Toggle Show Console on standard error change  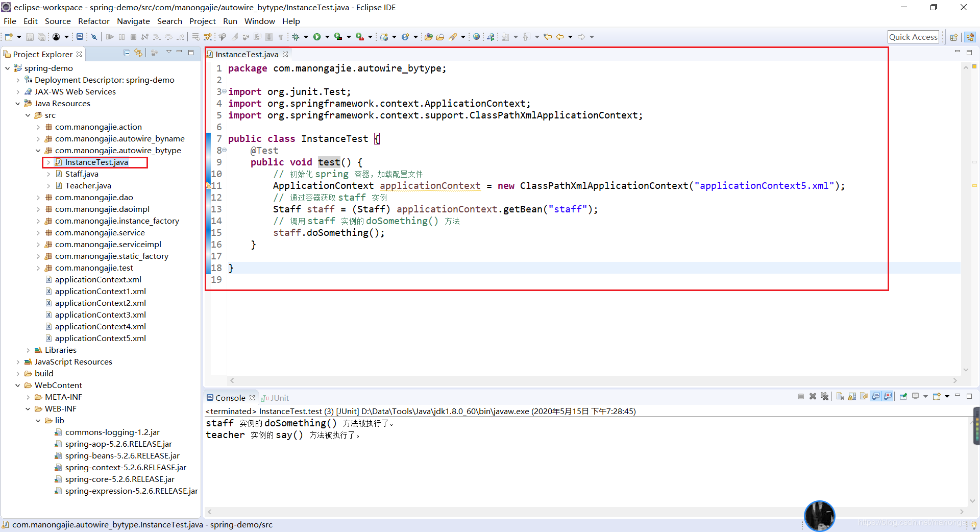coord(888,396)
